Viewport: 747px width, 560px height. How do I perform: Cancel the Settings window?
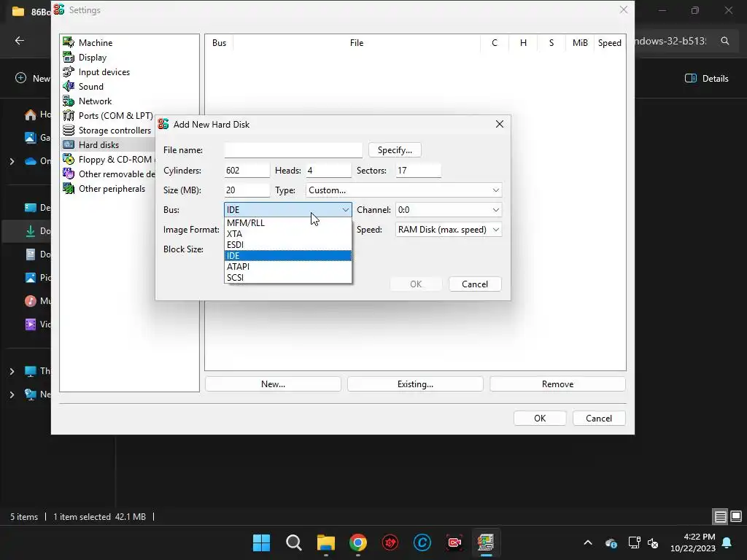(x=599, y=418)
